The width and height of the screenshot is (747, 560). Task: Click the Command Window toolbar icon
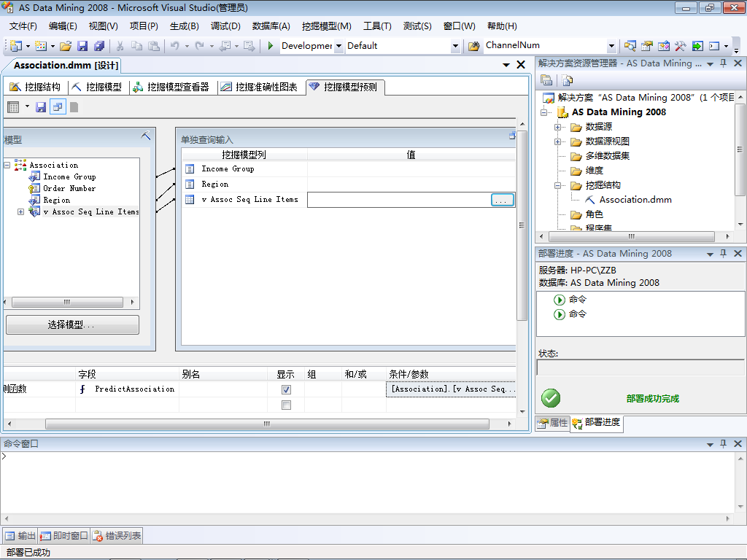coord(714,46)
